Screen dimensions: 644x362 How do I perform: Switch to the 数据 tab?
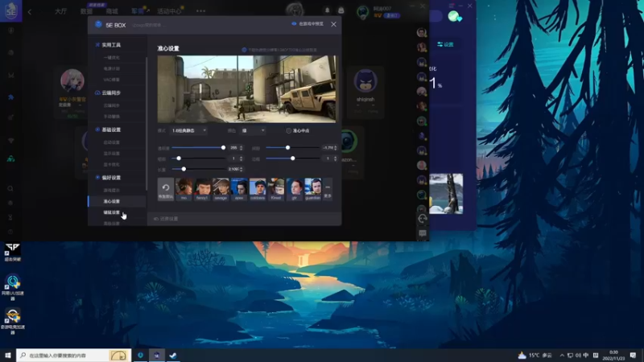(87, 11)
